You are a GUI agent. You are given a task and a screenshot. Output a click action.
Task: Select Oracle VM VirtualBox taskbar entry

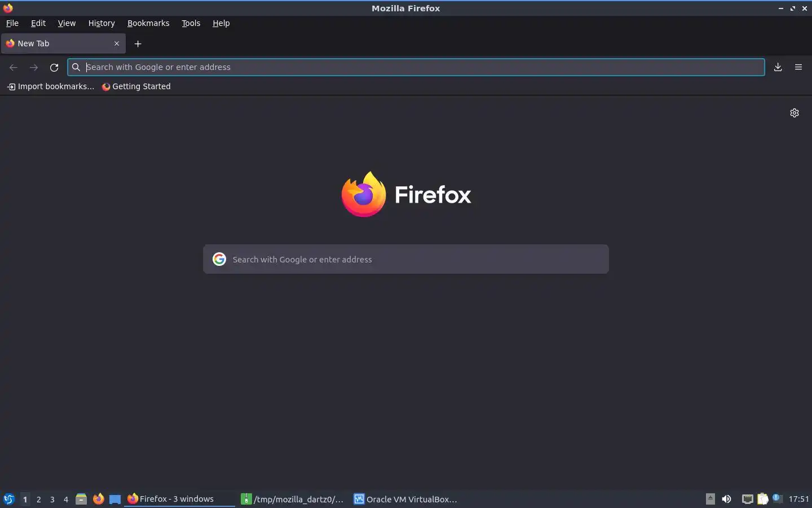coord(406,499)
